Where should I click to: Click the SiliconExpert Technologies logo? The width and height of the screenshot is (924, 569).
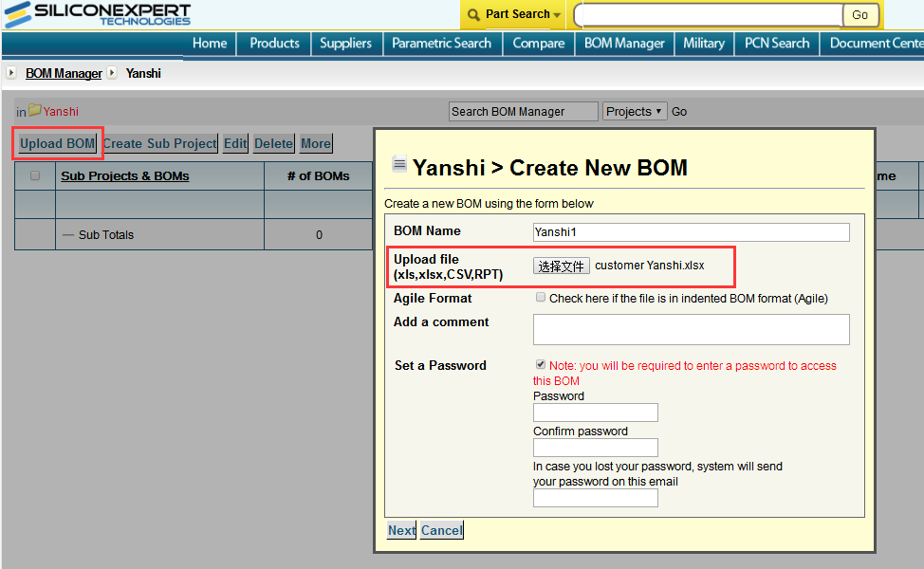coord(97,15)
